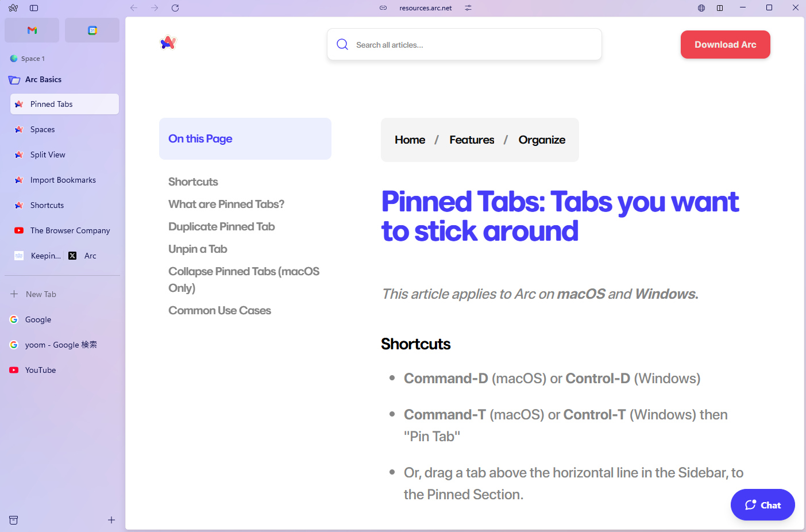This screenshot has height=532, width=806.
Task: Click the resources.arc.net address bar
Action: click(426, 8)
